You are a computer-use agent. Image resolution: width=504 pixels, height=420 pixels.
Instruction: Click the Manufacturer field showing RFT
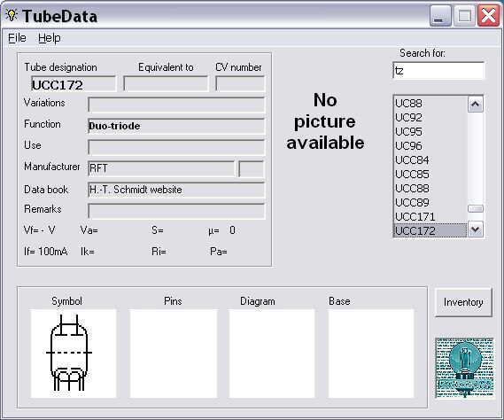pyautogui.click(x=161, y=168)
